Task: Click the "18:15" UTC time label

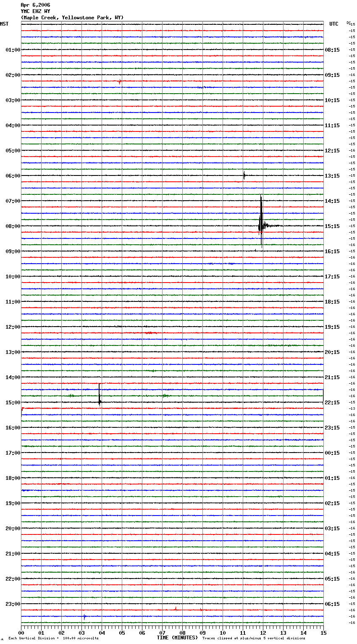Action: [x=332, y=302]
